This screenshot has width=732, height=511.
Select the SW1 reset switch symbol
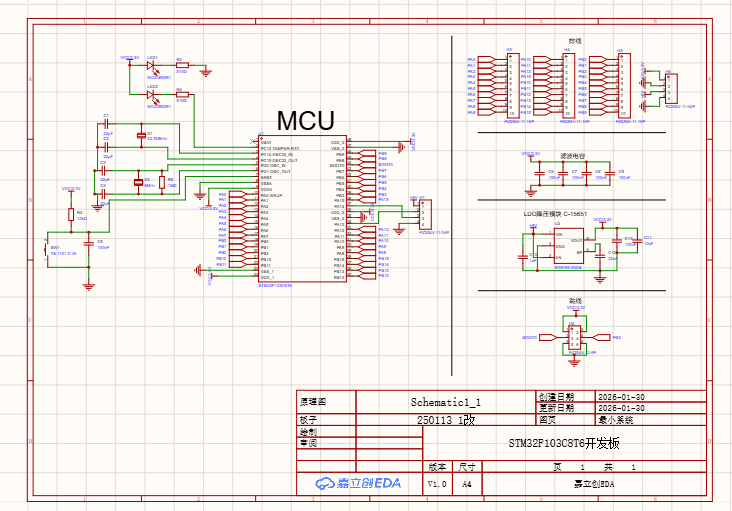47,249
